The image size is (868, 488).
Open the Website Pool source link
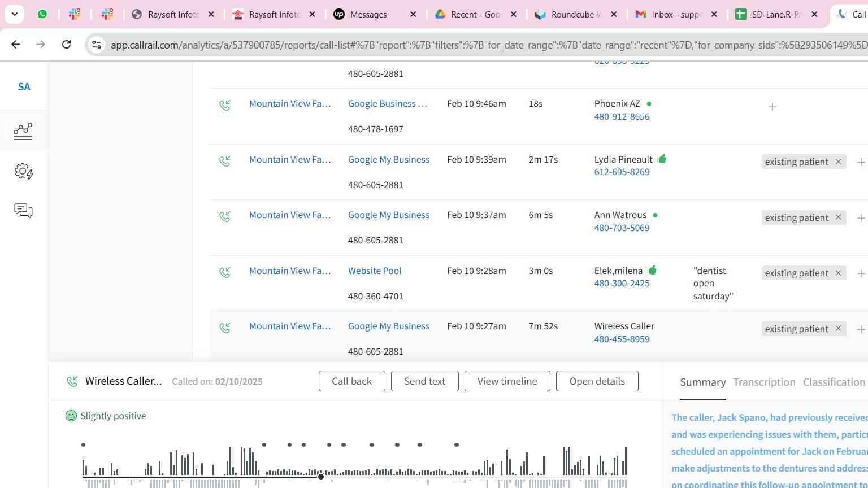click(x=375, y=271)
